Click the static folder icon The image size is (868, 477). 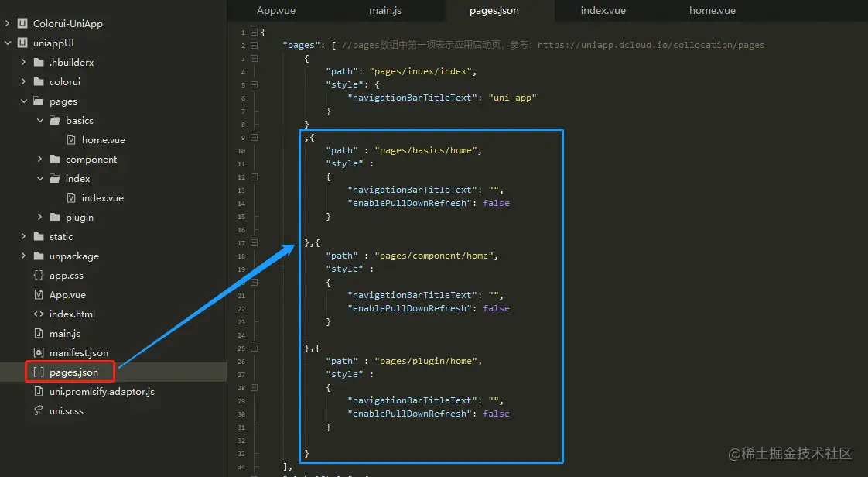tap(39, 236)
